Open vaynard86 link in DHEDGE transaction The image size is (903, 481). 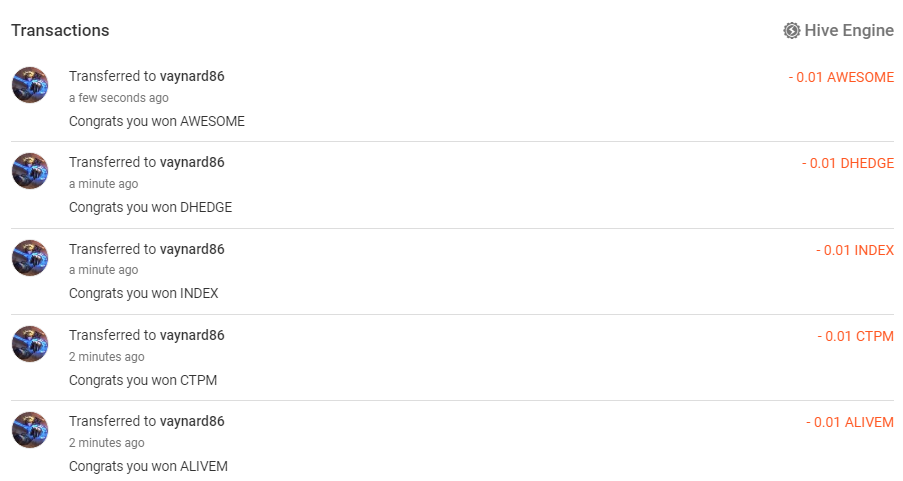192,162
